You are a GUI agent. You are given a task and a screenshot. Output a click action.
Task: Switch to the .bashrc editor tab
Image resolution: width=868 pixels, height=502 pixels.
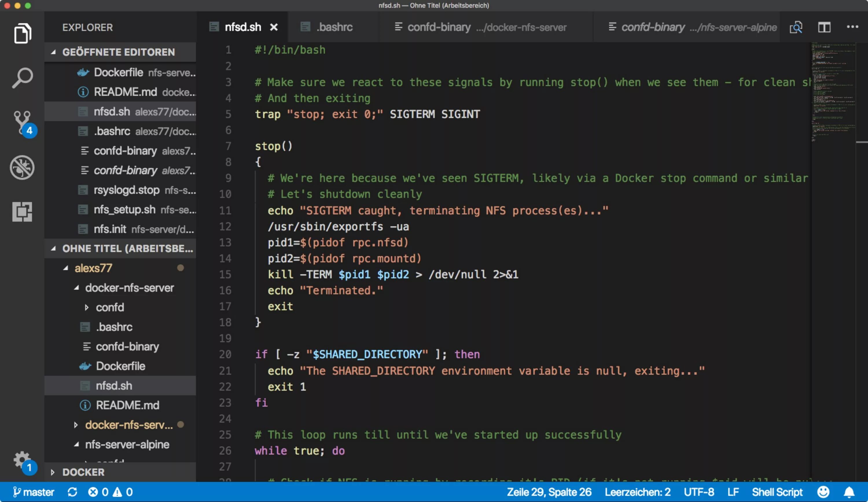(334, 27)
